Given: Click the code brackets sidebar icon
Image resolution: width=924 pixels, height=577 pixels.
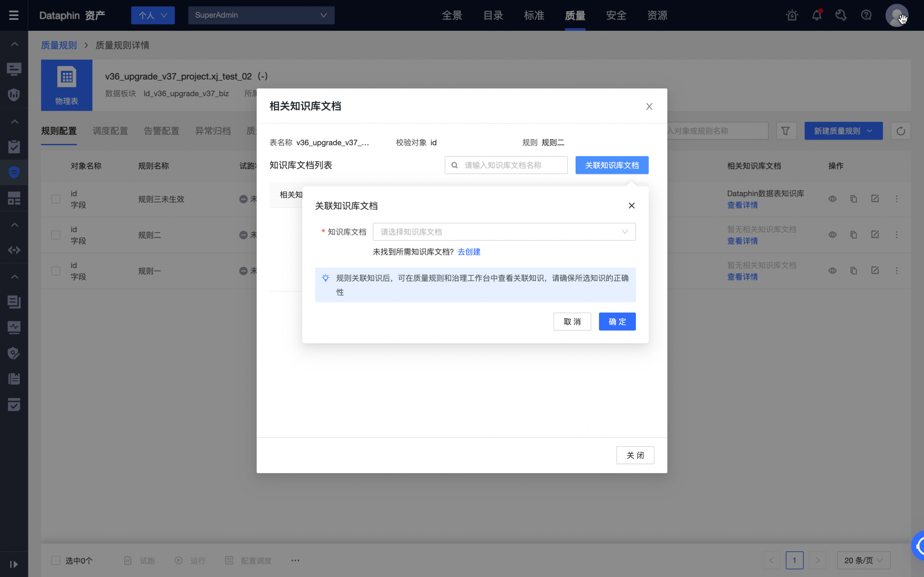Looking at the screenshot, I should [14, 250].
